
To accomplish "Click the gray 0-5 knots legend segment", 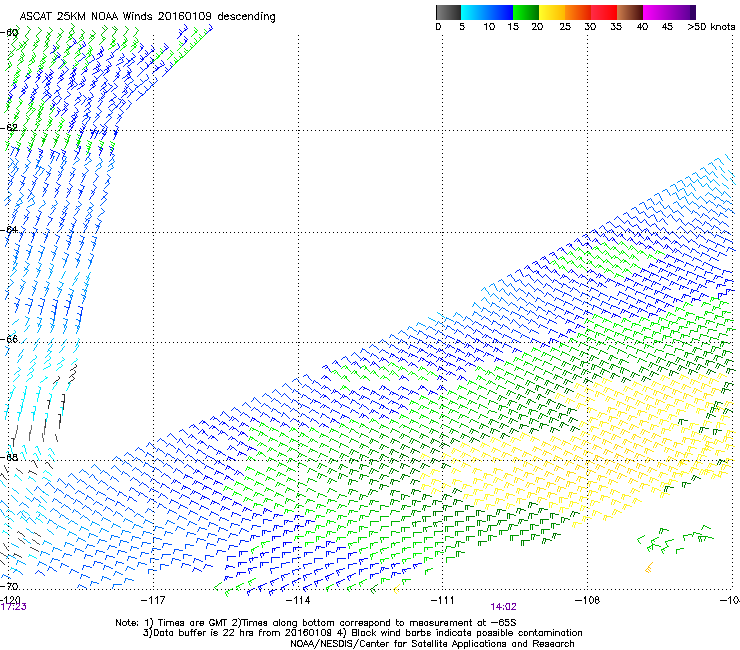I will pos(448,12).
